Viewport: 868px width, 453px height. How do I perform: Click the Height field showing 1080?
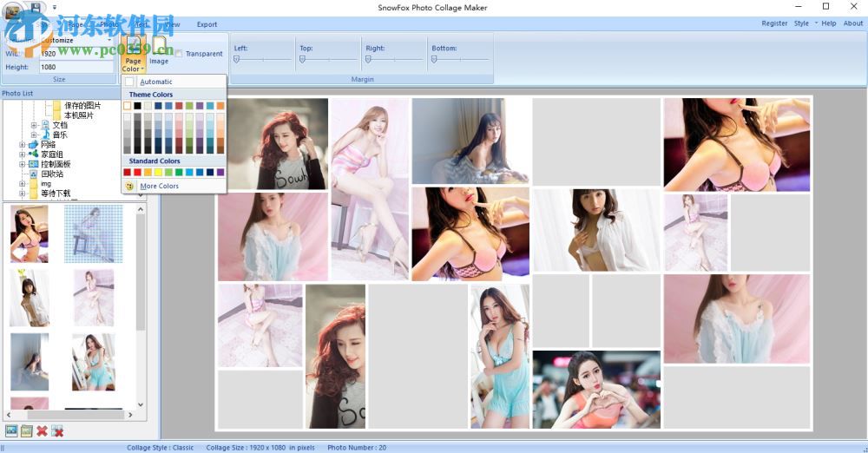76,67
